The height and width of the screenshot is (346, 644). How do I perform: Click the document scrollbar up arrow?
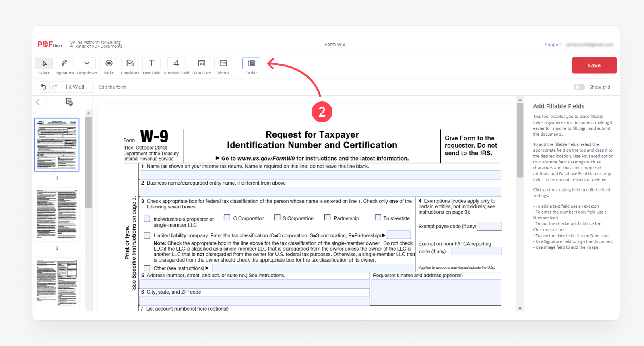pos(520,100)
